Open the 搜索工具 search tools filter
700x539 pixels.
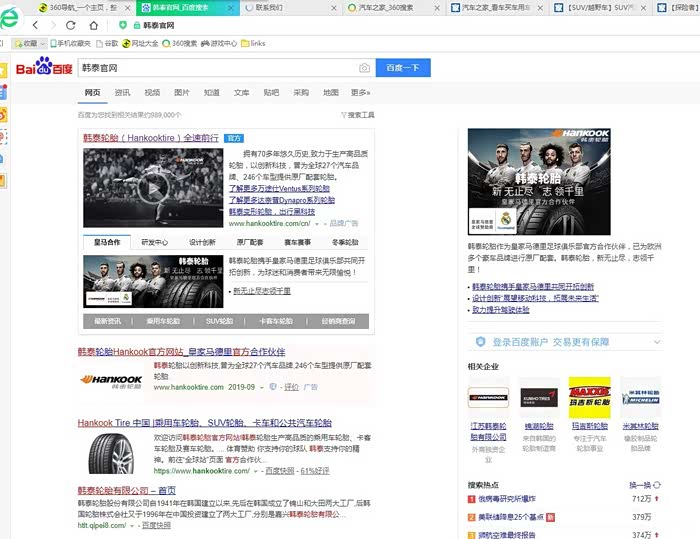point(358,115)
